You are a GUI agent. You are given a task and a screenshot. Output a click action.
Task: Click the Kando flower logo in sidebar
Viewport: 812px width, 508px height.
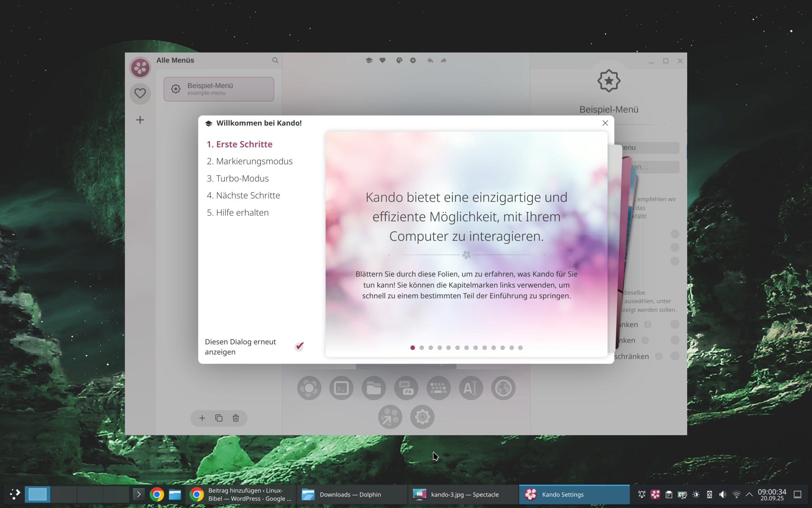(x=140, y=68)
